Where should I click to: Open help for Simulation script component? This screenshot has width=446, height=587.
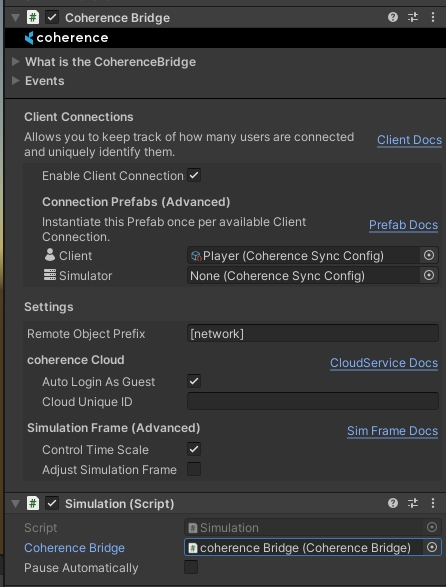[x=393, y=503]
